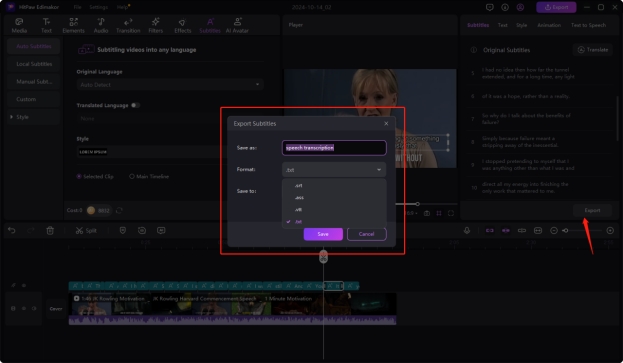Switch to the Style tab in right panel
This screenshot has height=363, width=623.
pyautogui.click(x=521, y=25)
